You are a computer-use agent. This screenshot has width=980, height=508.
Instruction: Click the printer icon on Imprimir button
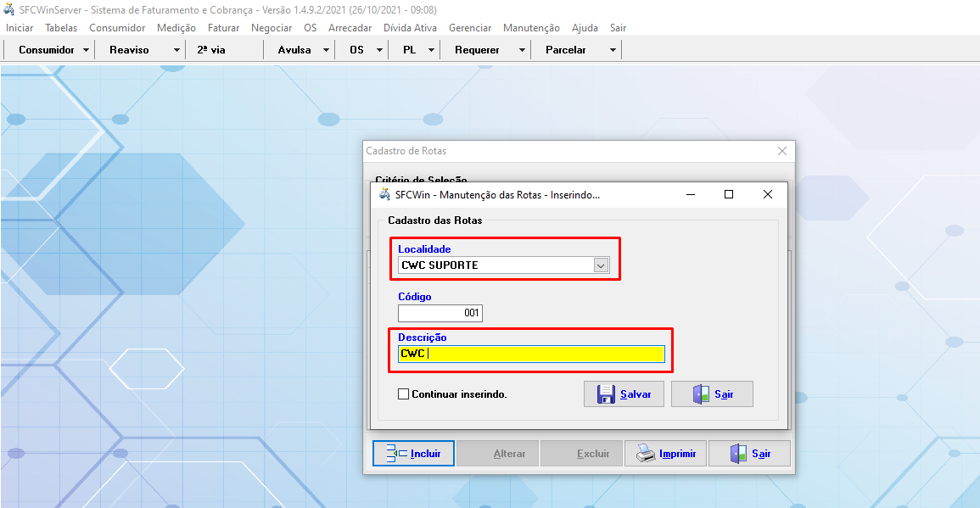646,454
